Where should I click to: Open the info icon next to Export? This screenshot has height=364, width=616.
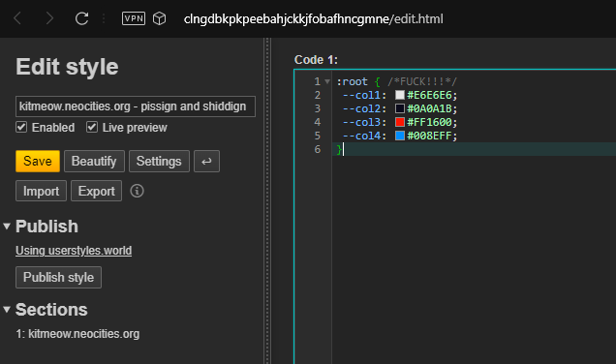click(137, 191)
